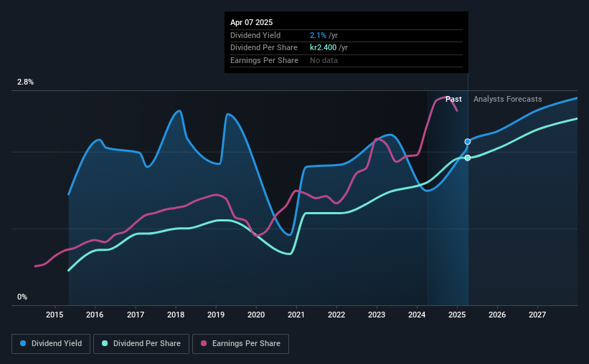This screenshot has height=364, width=589.
Task: Click the 2027 x-axis label
Action: click(x=537, y=315)
